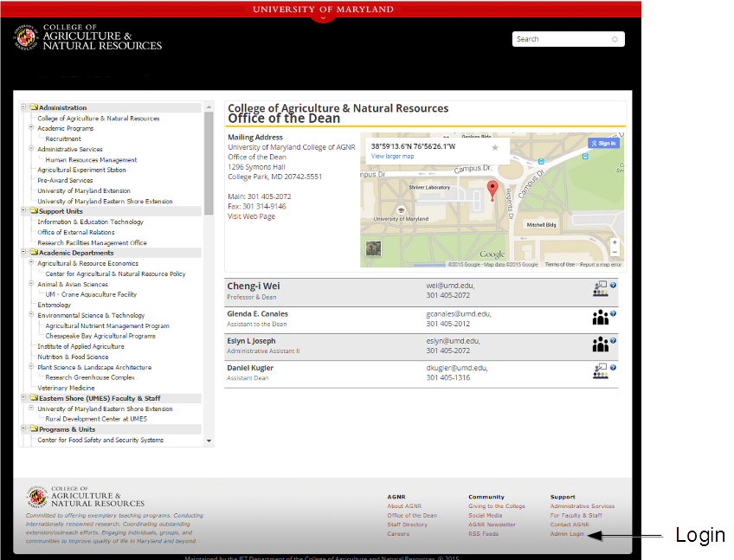This screenshot has width=734, height=560.
Task: Click the gcanales@umd.edu email address
Action: (458, 314)
